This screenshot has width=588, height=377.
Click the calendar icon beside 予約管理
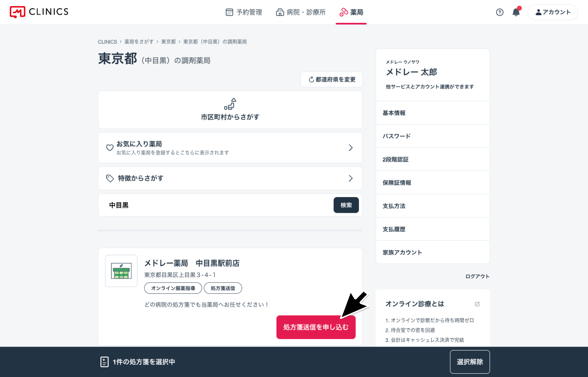pyautogui.click(x=229, y=12)
